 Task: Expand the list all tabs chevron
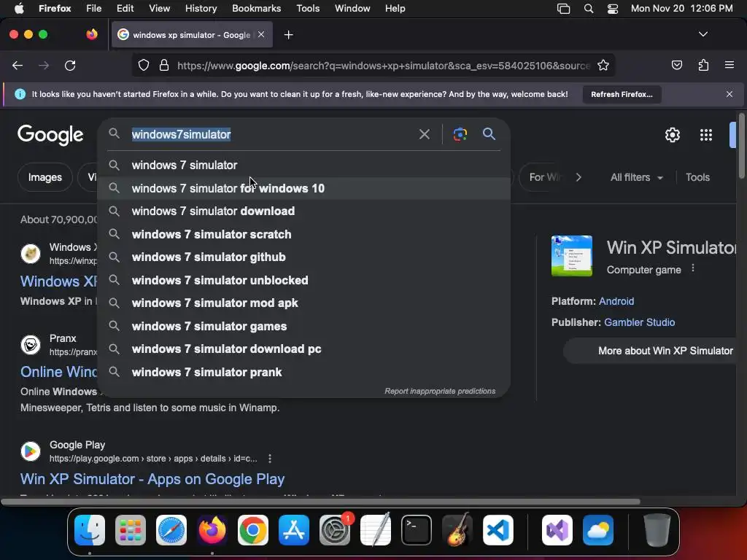(703, 34)
